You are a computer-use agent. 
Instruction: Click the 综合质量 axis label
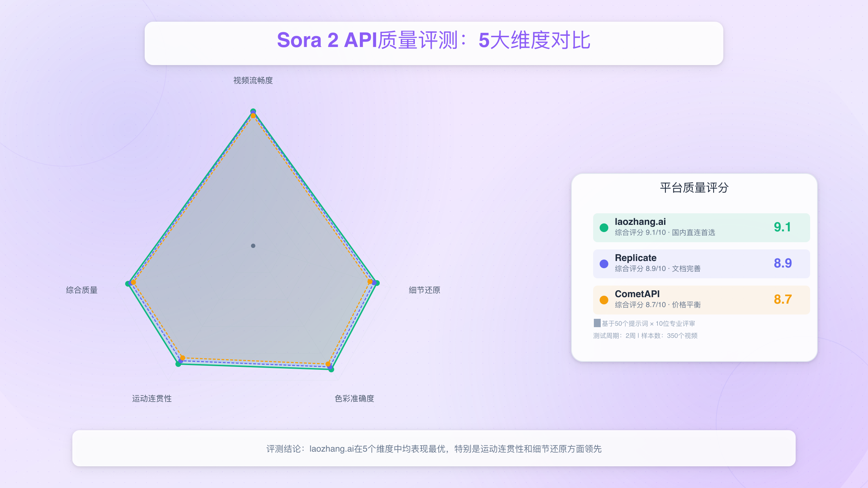[82, 290]
